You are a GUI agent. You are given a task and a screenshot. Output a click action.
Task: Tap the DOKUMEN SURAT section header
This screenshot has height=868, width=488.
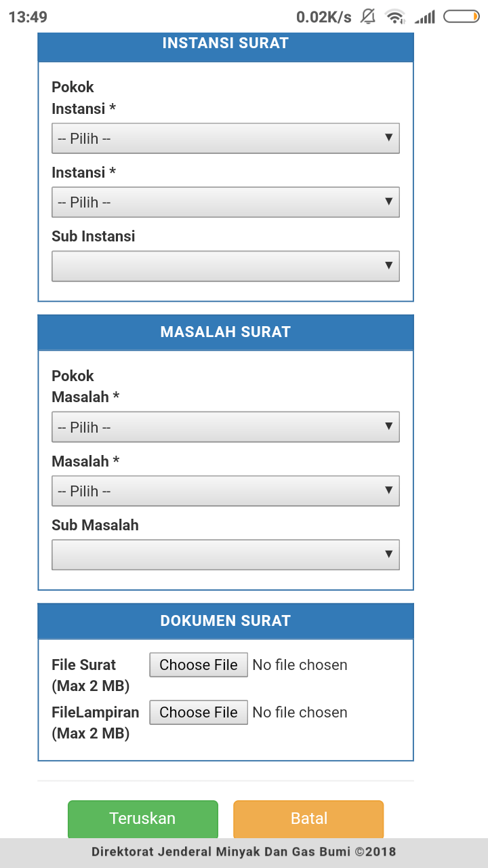click(225, 620)
